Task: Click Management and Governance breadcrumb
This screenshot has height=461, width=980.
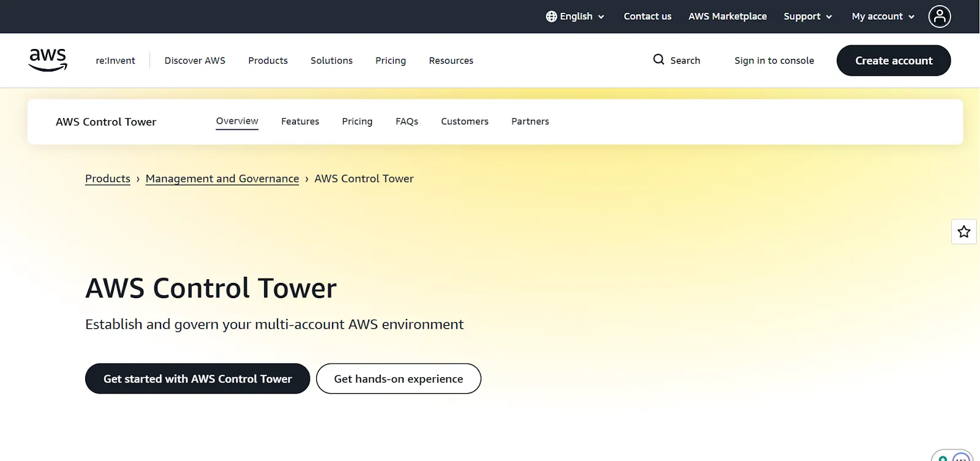Action: pyautogui.click(x=222, y=179)
